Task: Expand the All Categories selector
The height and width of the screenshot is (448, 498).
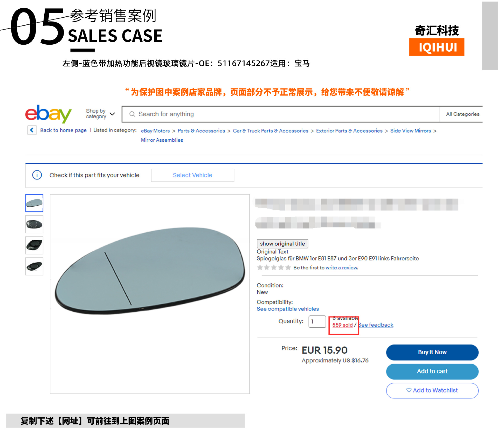Action: [462, 114]
